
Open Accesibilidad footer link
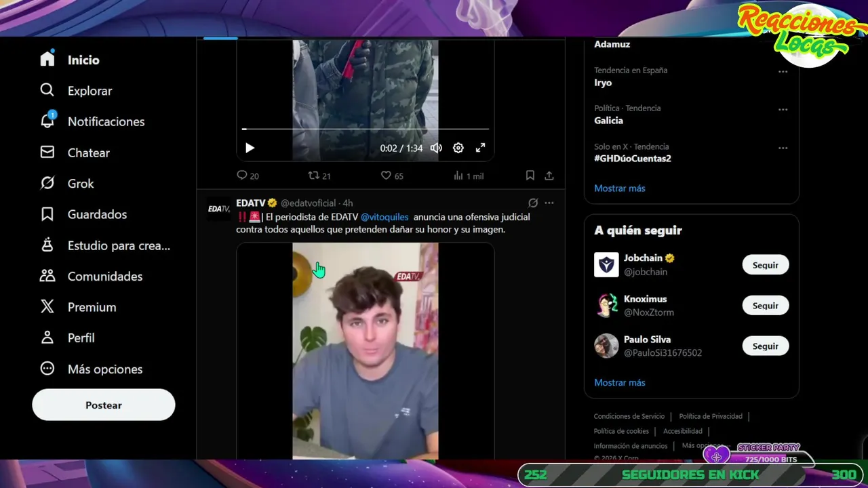(683, 431)
